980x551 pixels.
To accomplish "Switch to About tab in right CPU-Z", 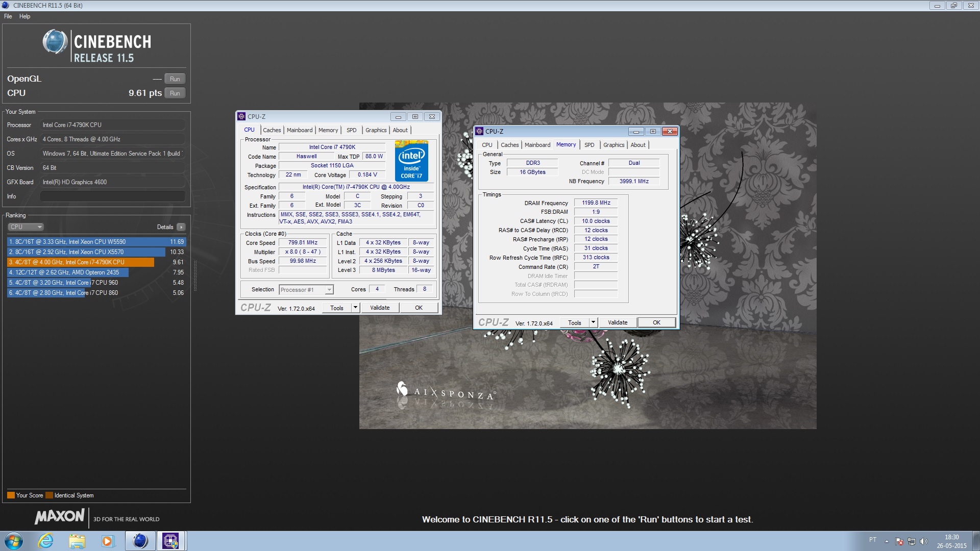I will click(638, 145).
